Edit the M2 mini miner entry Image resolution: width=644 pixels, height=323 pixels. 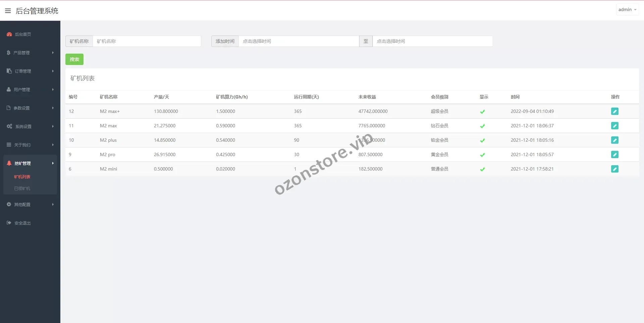(x=614, y=169)
